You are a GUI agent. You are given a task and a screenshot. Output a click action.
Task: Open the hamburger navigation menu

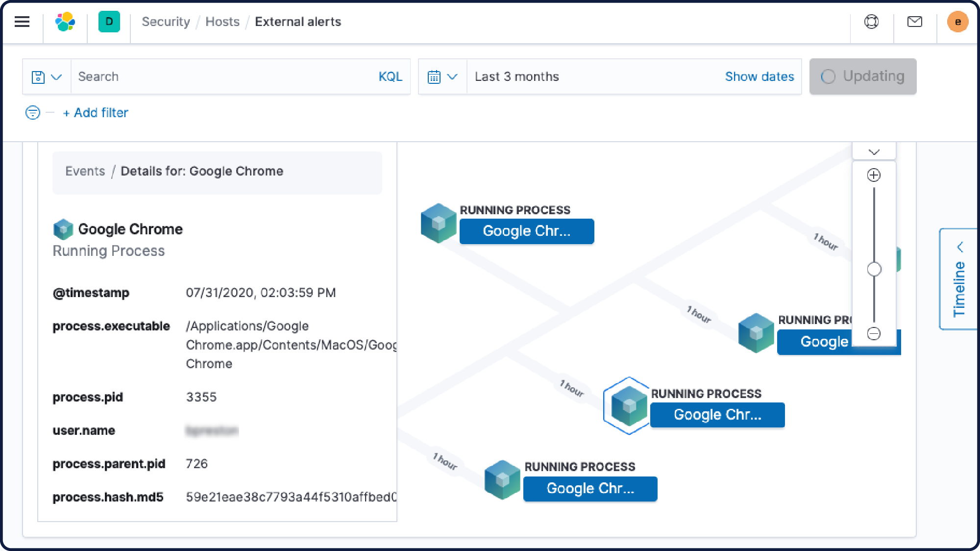point(22,22)
